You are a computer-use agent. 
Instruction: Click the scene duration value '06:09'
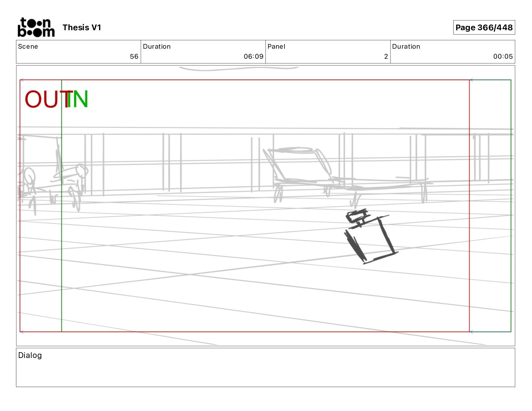click(254, 56)
